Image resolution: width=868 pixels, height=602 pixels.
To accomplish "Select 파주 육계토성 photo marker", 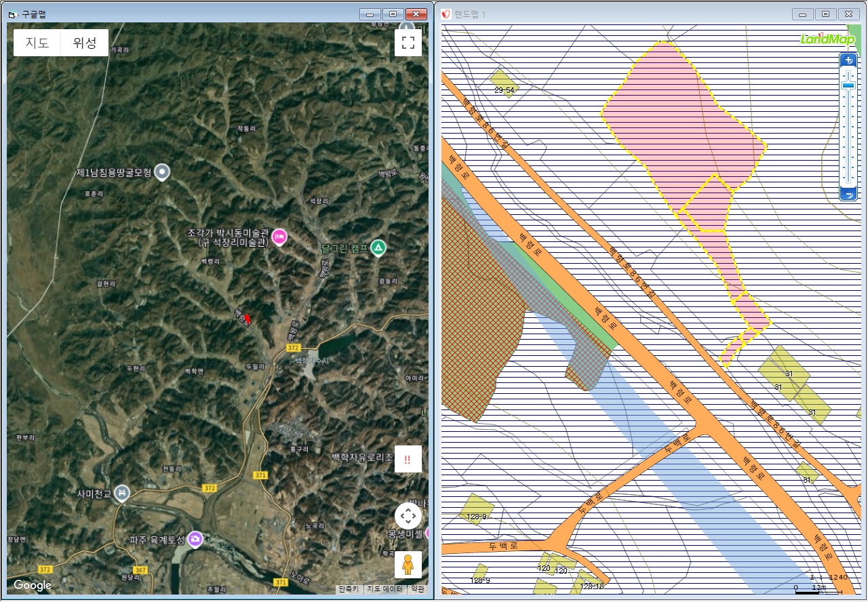I will tap(195, 539).
